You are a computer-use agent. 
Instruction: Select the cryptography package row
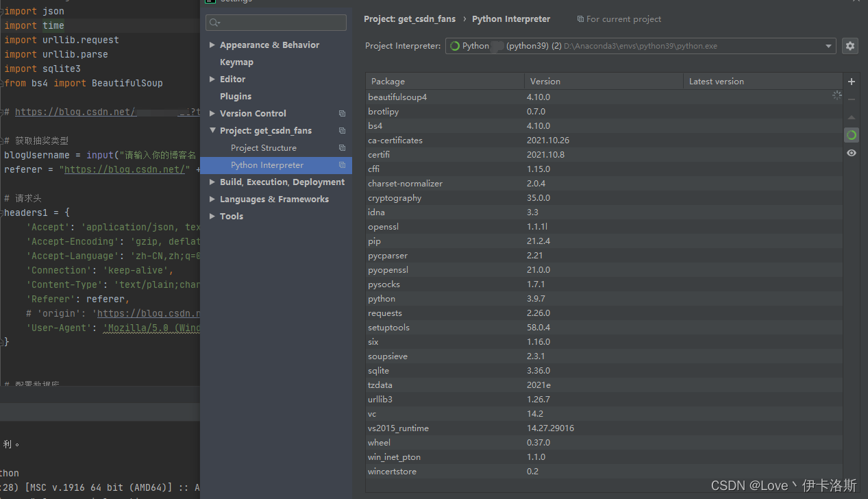[x=604, y=197]
